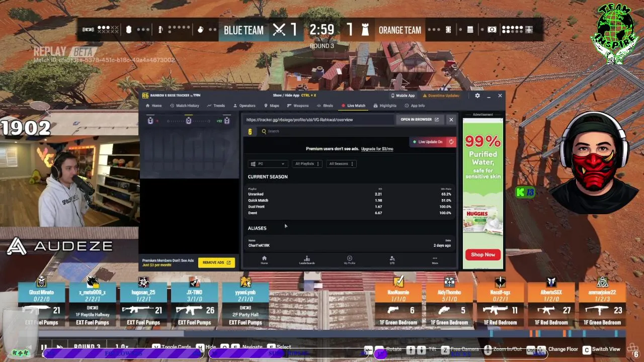Close the profile overlay panel
The image size is (644, 362).
451,120
